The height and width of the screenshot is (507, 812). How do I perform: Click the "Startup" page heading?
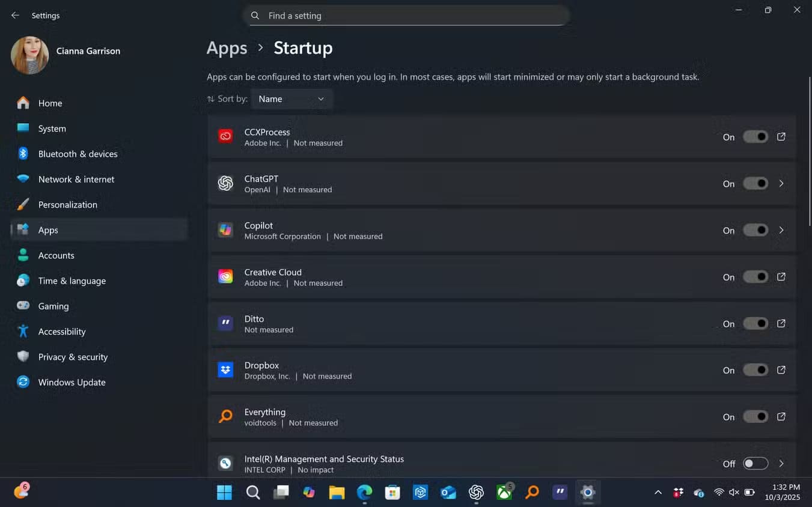303,48
